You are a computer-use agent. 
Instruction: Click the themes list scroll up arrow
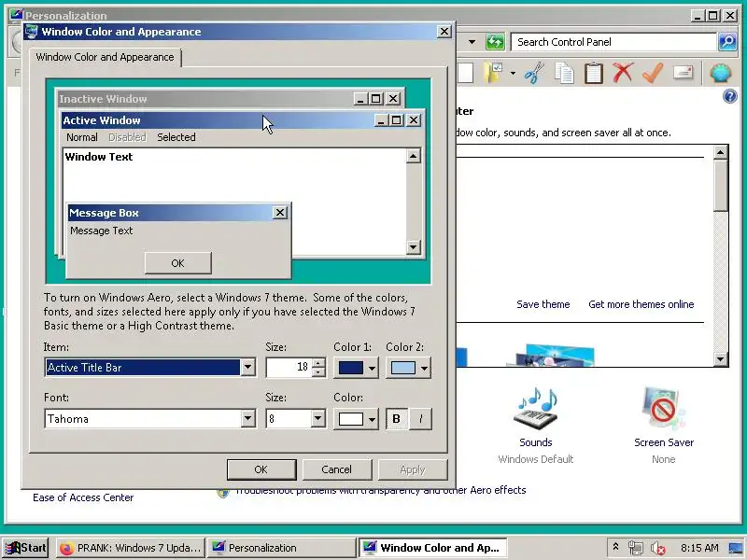click(720, 152)
